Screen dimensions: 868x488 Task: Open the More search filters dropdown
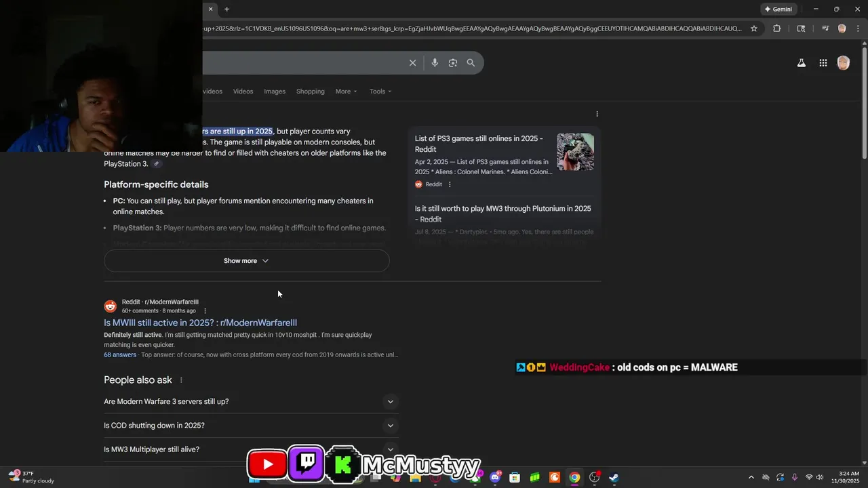(x=346, y=91)
